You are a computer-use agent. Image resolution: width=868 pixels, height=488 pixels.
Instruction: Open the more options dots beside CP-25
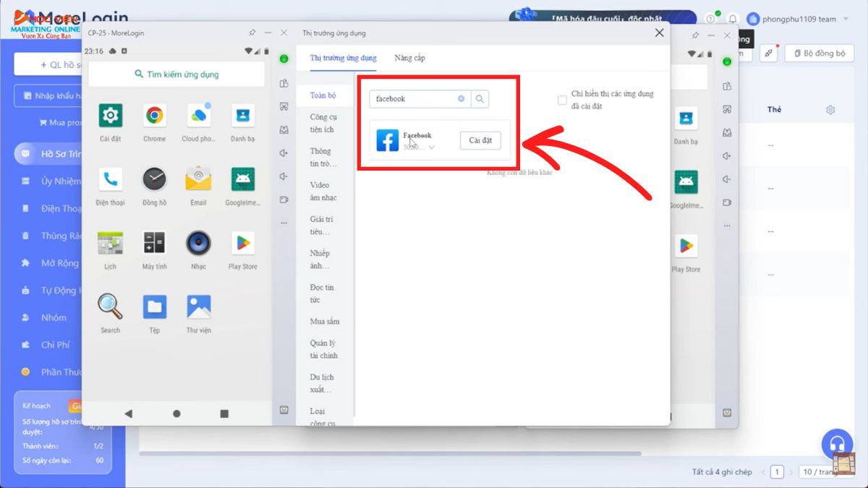click(x=284, y=222)
